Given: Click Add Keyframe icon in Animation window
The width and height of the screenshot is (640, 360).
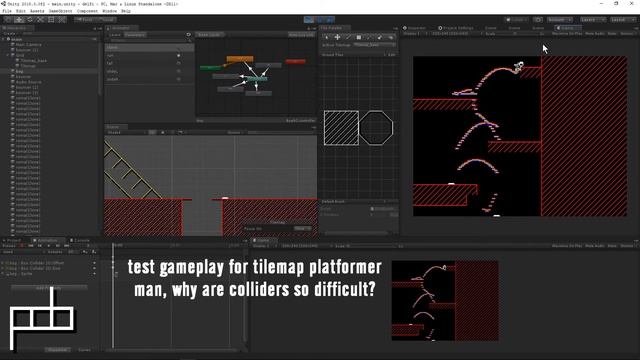Looking at the screenshot, I should [85, 252].
